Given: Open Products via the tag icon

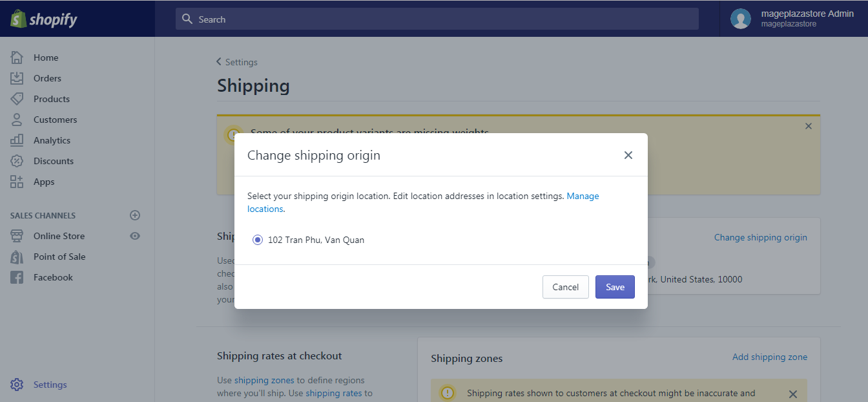Looking at the screenshot, I should [x=17, y=99].
